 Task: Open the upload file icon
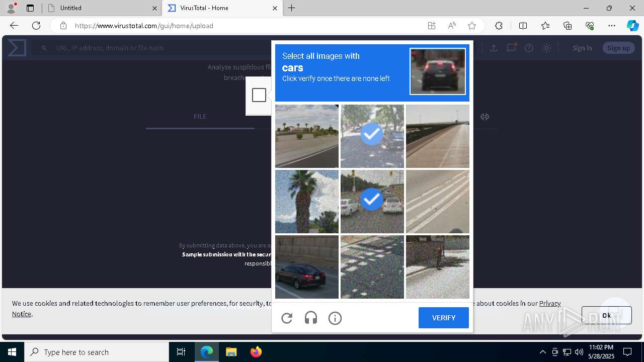pyautogui.click(x=494, y=48)
